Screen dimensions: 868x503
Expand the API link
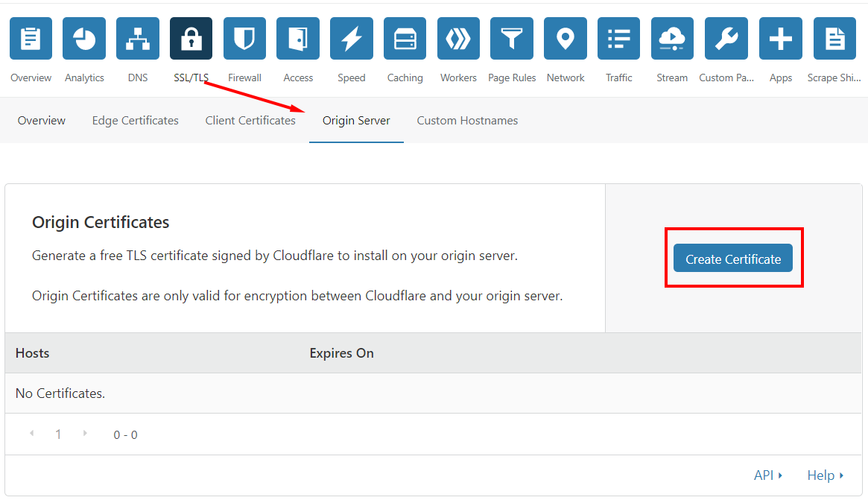pyautogui.click(x=768, y=475)
